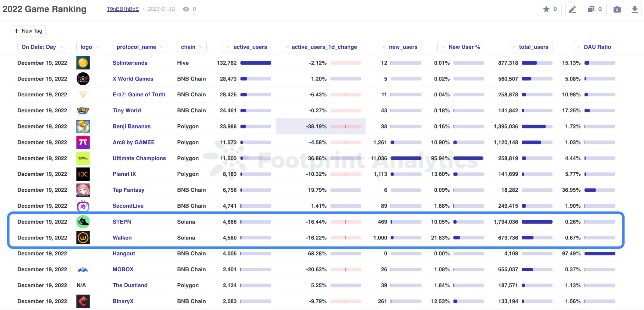This screenshot has width=644, height=310.
Task: Click the star favorite icon
Action: coord(546,9)
